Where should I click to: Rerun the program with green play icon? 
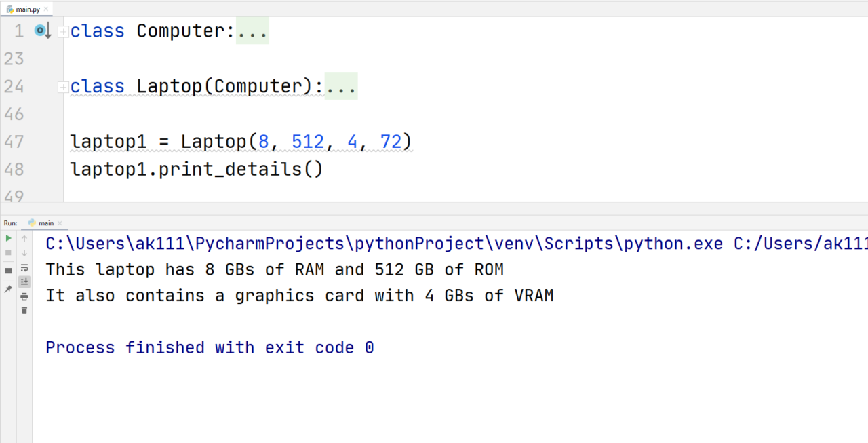pos(8,239)
